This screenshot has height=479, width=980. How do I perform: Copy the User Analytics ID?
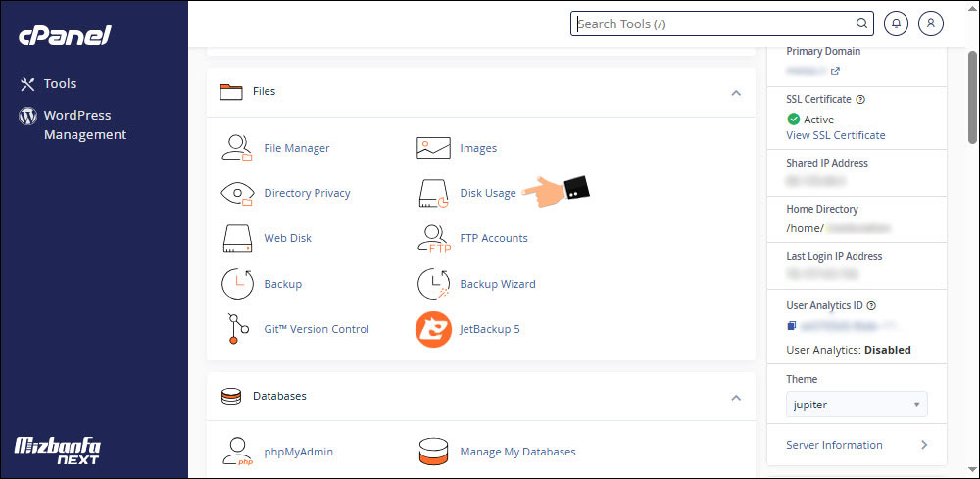point(792,325)
